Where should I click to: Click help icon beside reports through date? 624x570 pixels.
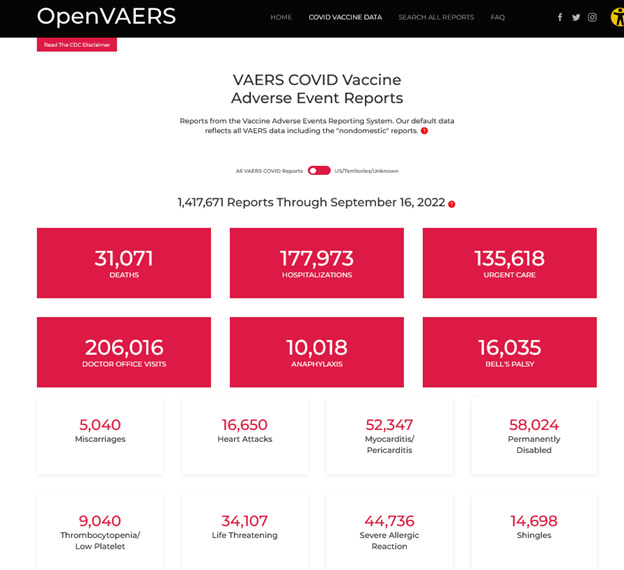451,204
